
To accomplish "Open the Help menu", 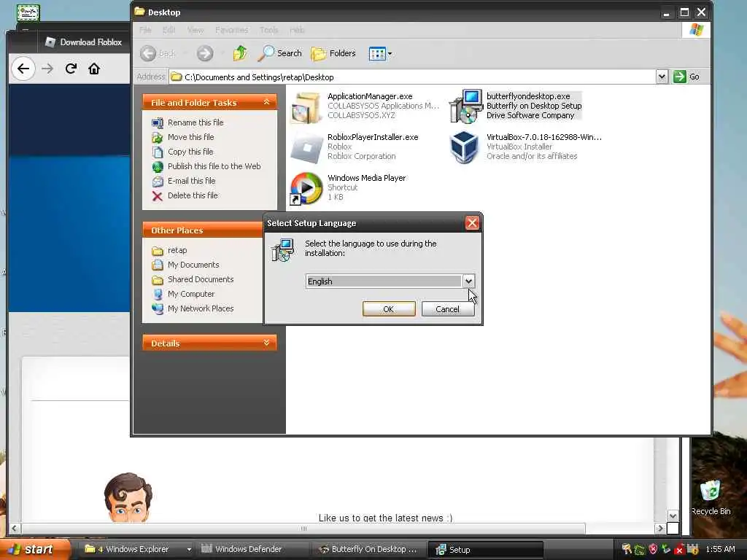I will [x=297, y=30].
